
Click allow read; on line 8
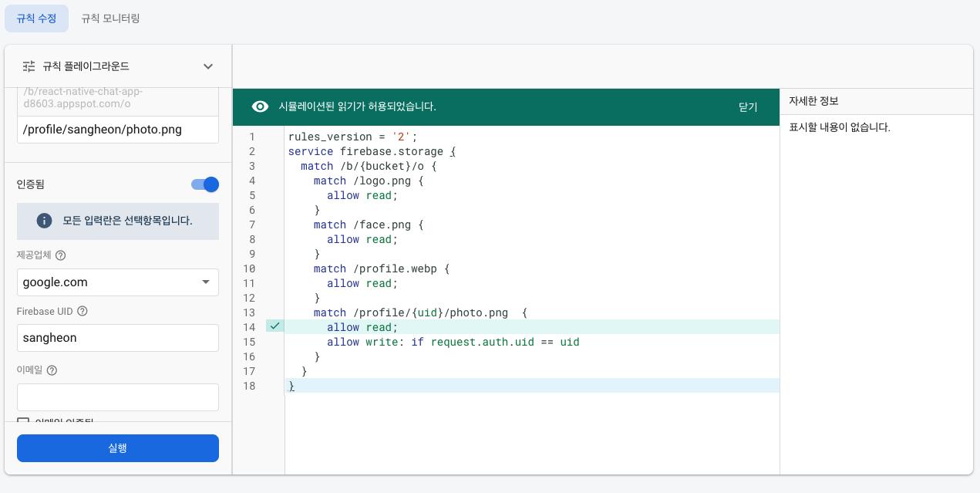(x=362, y=239)
